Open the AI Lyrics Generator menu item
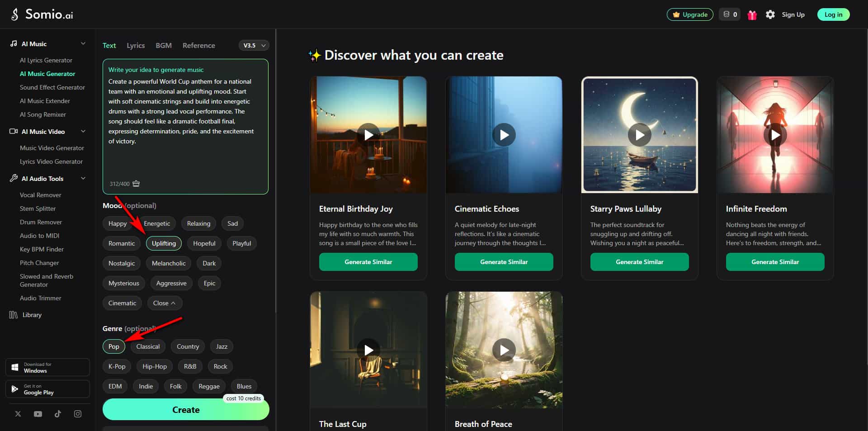The image size is (868, 431). [x=46, y=60]
